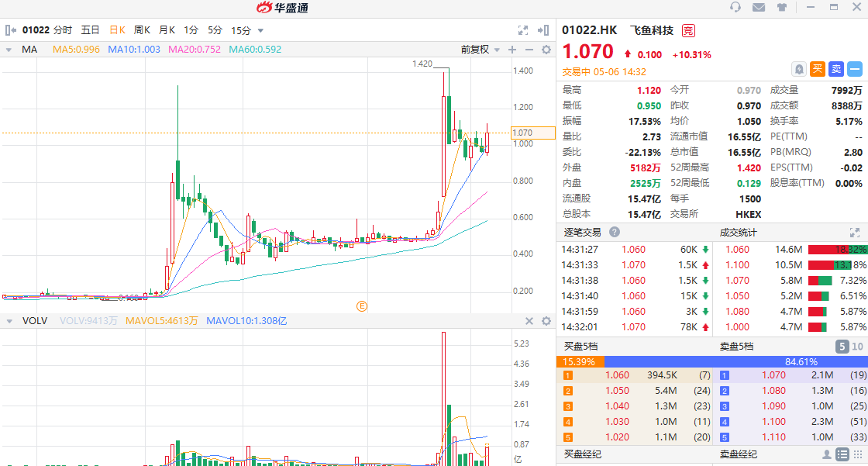
Task: Switch to 日K chart tab
Action: click(x=117, y=30)
